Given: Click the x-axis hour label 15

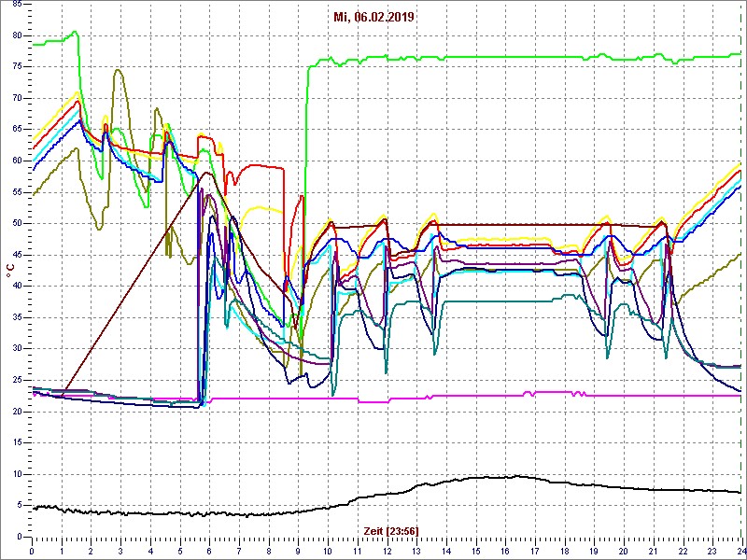Looking at the screenshot, I should [476, 550].
